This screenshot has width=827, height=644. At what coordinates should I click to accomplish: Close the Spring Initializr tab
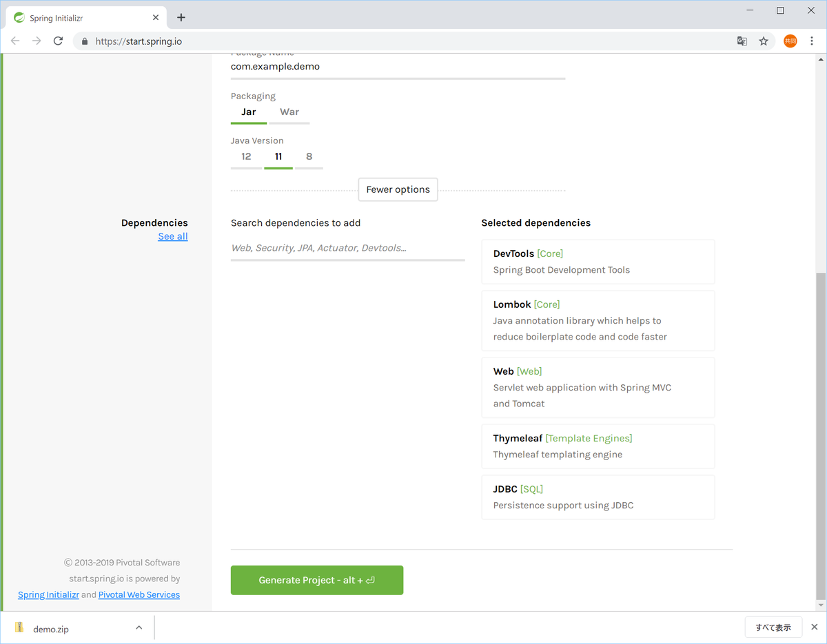pos(156,17)
